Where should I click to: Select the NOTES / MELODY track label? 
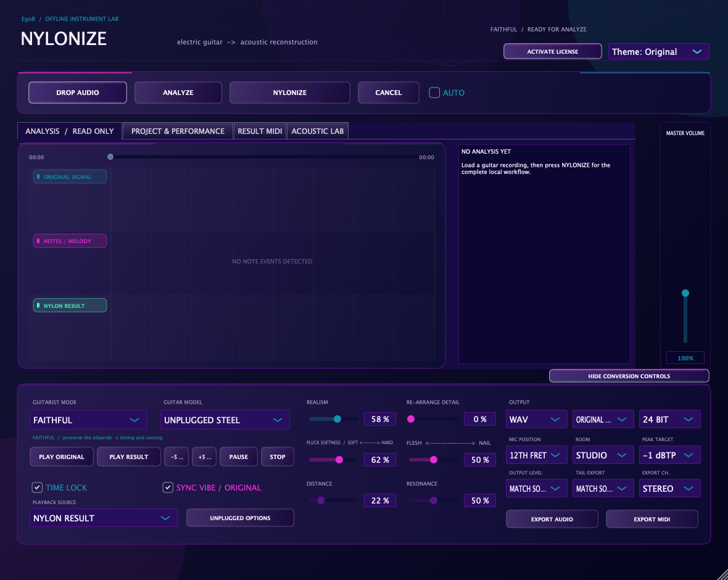click(x=70, y=241)
